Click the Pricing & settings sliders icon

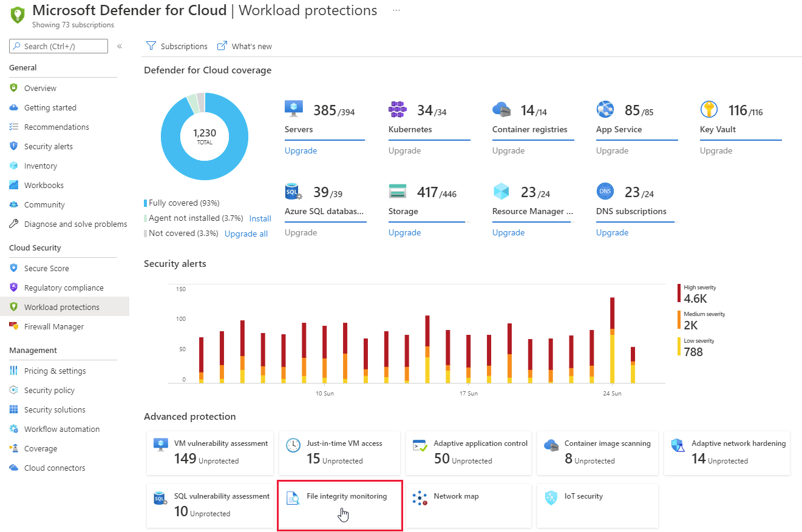coord(13,371)
